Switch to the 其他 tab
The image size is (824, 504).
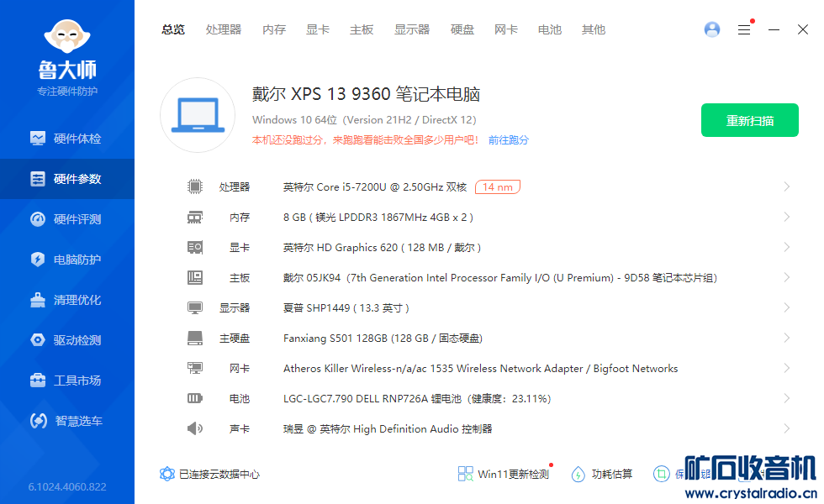point(594,29)
